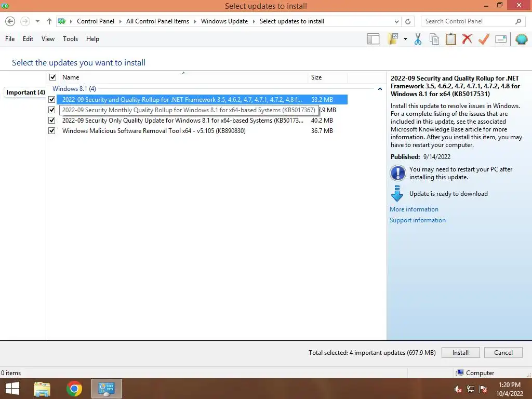Viewport: 532px width, 399px height.
Task: Open File Explorer from the taskbar
Action: [x=42, y=389]
